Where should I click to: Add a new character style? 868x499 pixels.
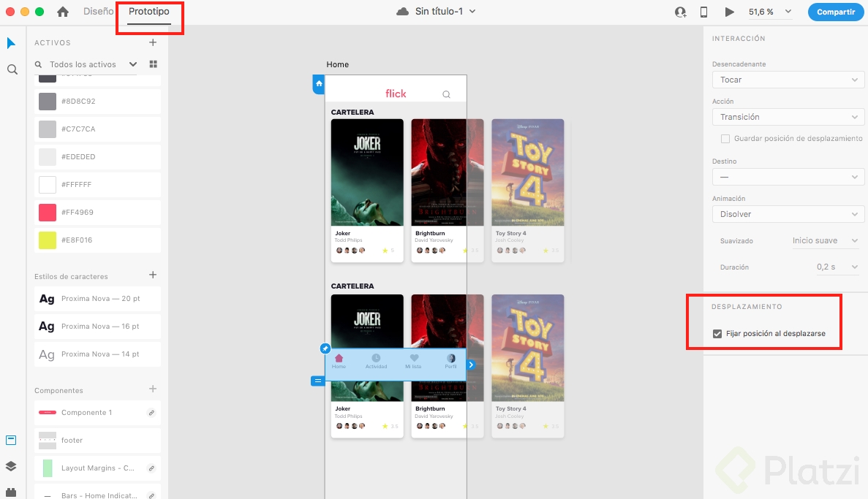[x=153, y=275]
